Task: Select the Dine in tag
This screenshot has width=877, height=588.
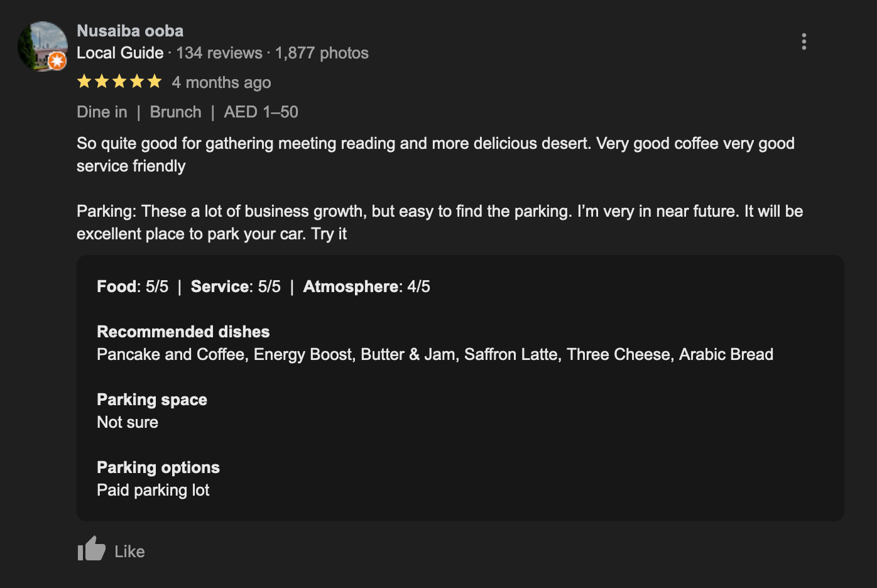Action: 102,112
